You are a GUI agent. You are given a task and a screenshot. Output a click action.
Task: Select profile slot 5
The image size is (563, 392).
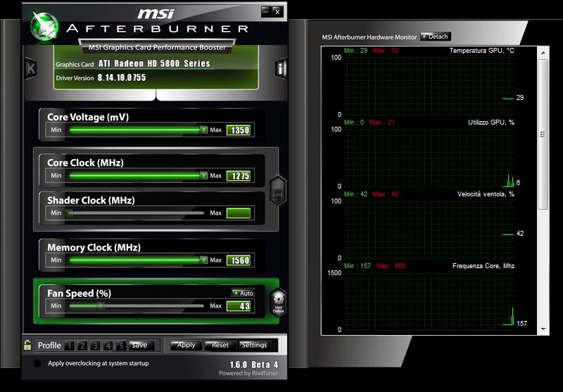(x=121, y=346)
